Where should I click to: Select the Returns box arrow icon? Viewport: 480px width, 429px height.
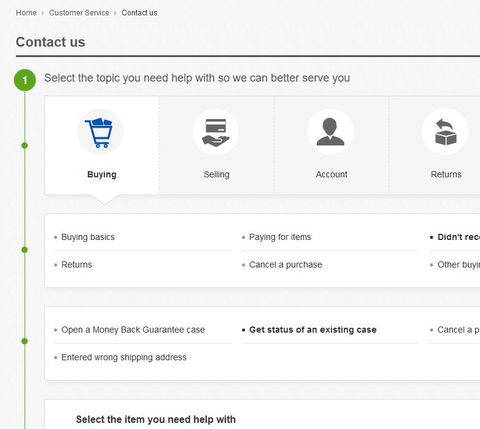point(445,132)
